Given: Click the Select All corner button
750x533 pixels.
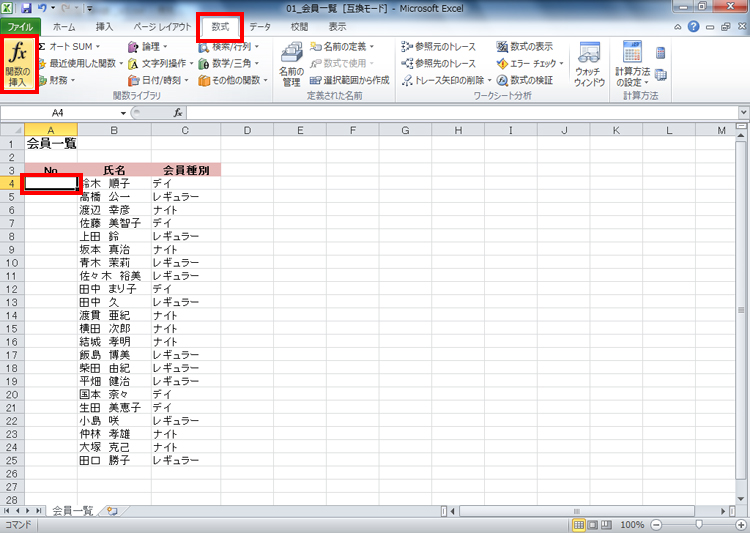Looking at the screenshot, I should pos(12,130).
